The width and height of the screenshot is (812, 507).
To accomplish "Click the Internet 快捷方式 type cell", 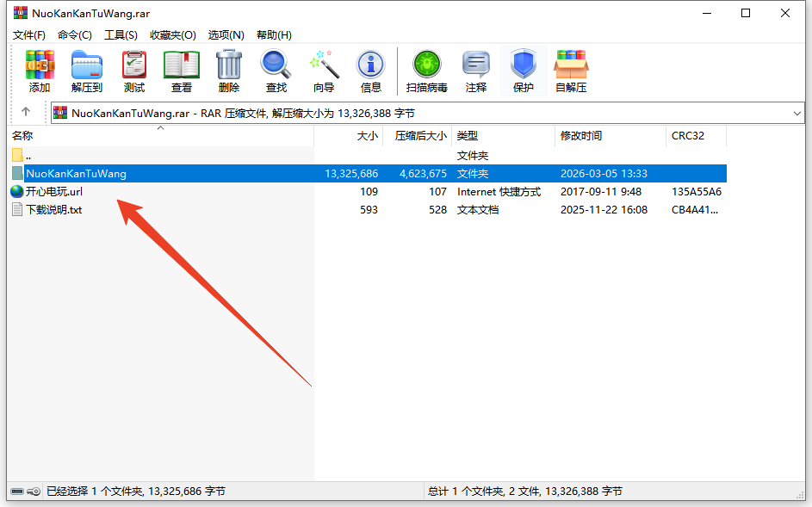I will (499, 192).
